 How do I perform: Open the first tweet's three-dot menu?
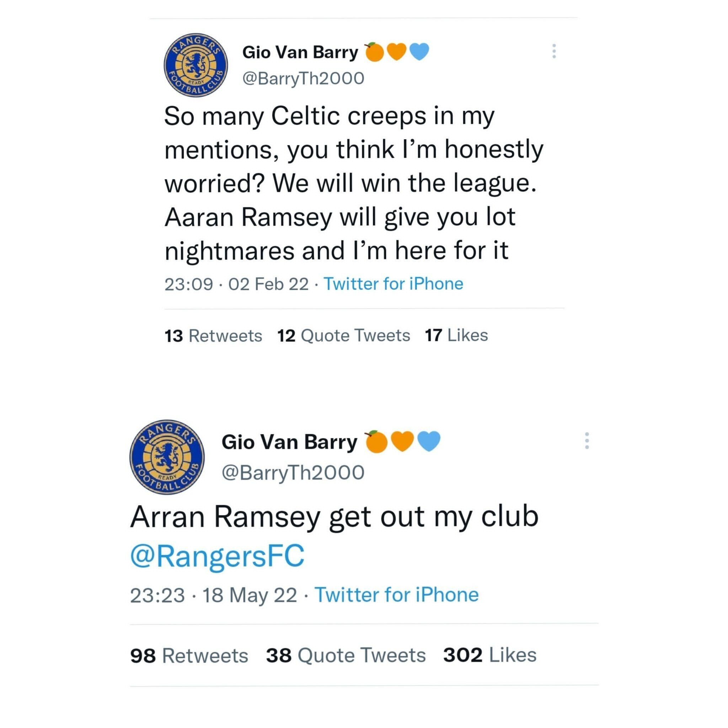click(x=554, y=51)
